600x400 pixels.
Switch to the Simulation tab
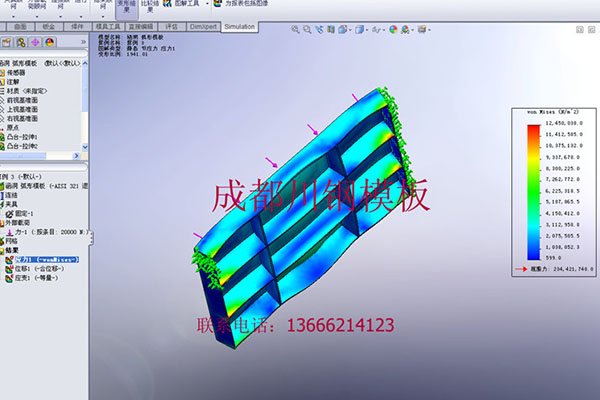click(x=240, y=27)
